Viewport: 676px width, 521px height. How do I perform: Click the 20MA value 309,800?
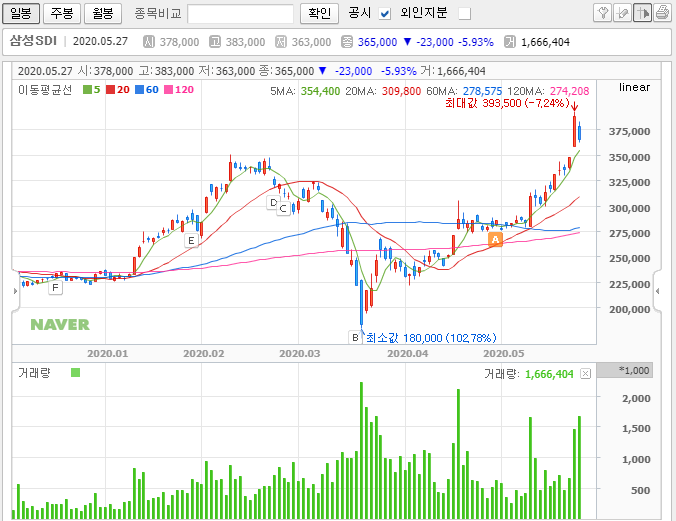pyautogui.click(x=401, y=91)
